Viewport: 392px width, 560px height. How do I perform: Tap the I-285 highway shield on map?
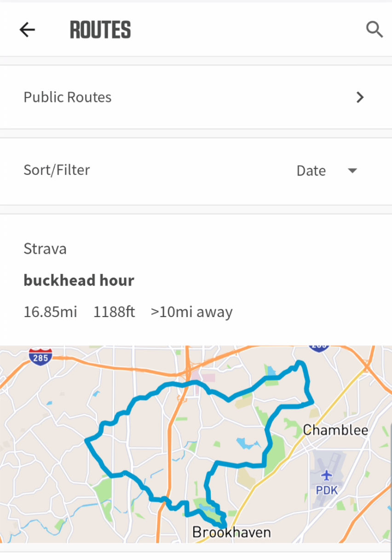coord(40,357)
